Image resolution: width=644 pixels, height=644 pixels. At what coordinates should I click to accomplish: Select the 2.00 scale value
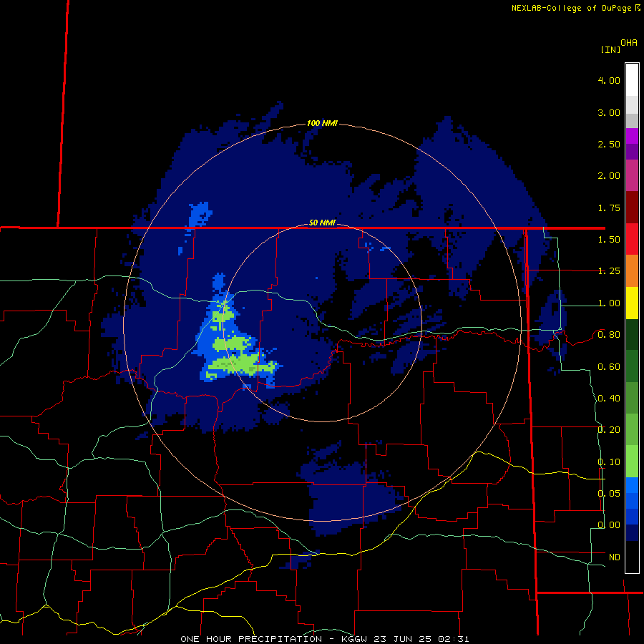[x=609, y=176]
